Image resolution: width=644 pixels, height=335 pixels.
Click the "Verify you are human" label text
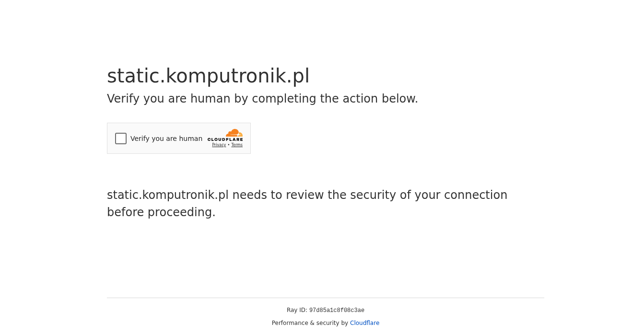click(166, 139)
